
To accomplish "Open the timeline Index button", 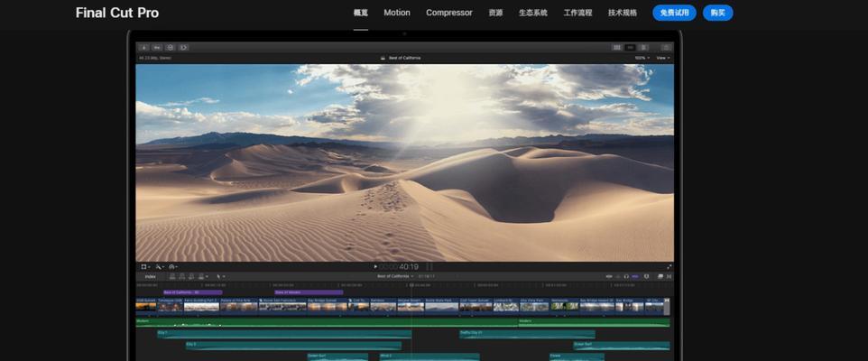I will [x=150, y=276].
